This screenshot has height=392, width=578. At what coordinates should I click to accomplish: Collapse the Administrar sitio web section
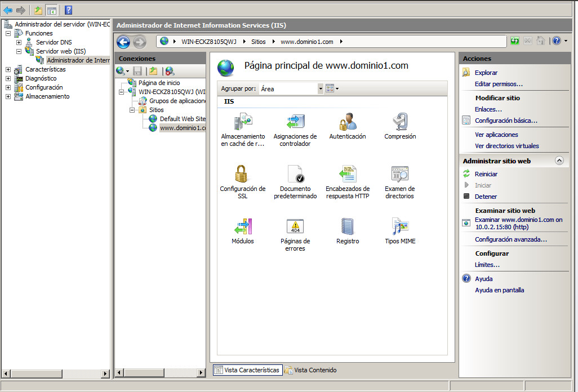coord(559,161)
